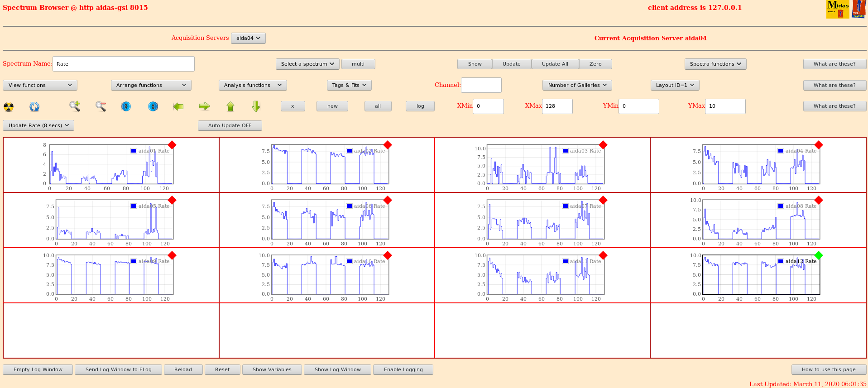
Task: Click the blue double down-arrow circle icon
Action: point(126,106)
